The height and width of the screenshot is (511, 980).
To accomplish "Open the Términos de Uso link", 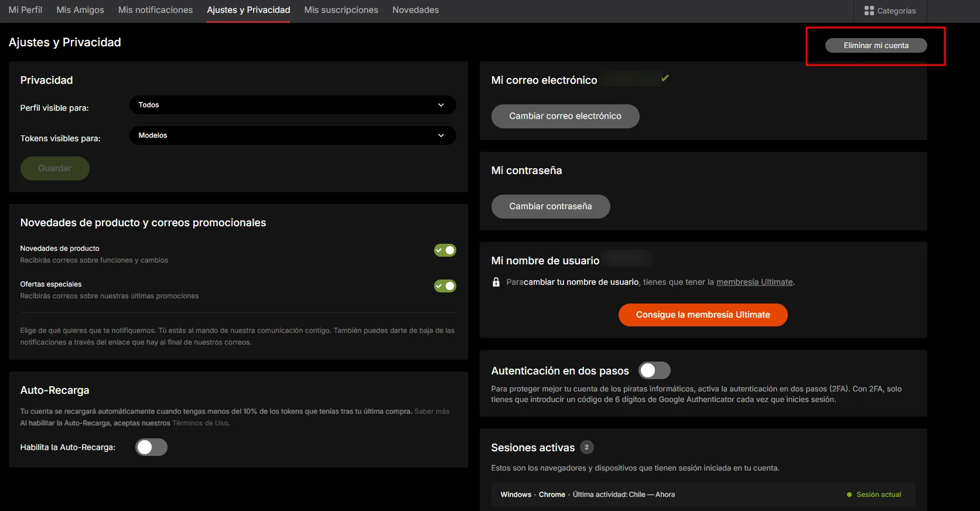I will [200, 423].
